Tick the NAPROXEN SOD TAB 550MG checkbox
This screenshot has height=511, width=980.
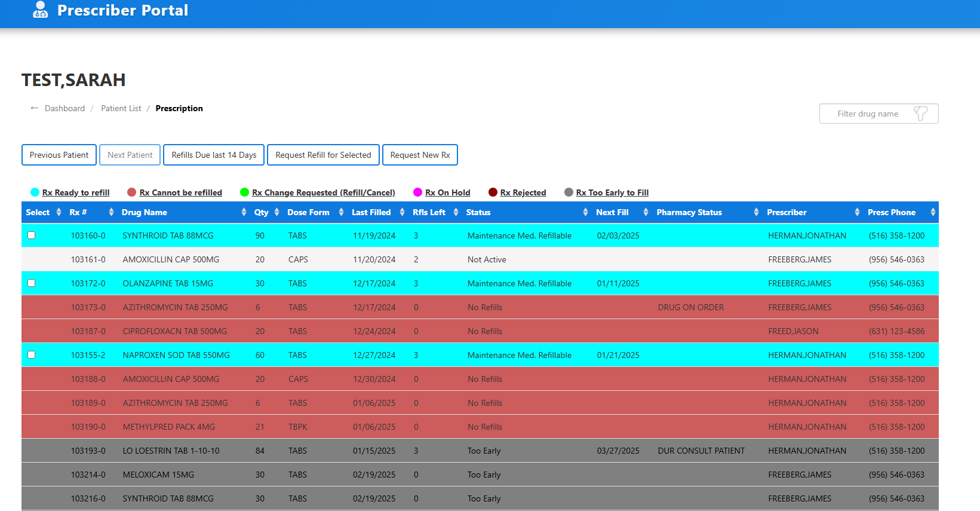pyautogui.click(x=32, y=355)
